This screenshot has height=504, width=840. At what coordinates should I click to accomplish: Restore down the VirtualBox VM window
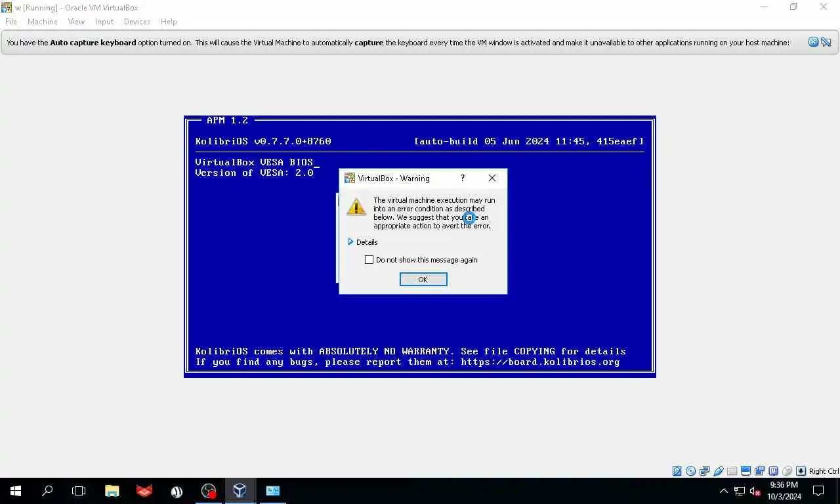[x=793, y=7]
